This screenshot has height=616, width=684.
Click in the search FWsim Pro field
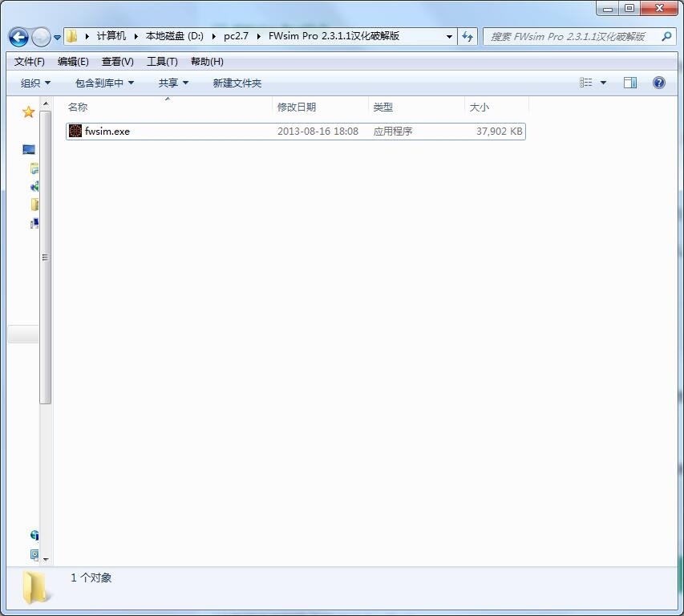click(x=569, y=36)
